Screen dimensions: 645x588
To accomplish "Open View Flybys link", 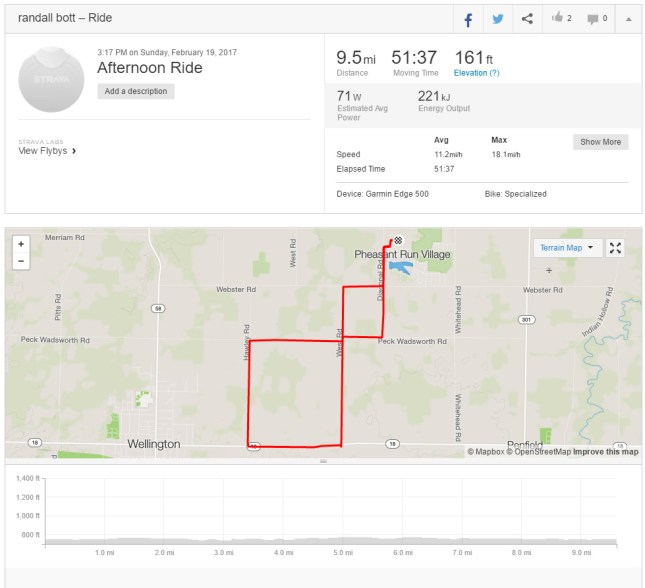I will pyautogui.click(x=47, y=151).
